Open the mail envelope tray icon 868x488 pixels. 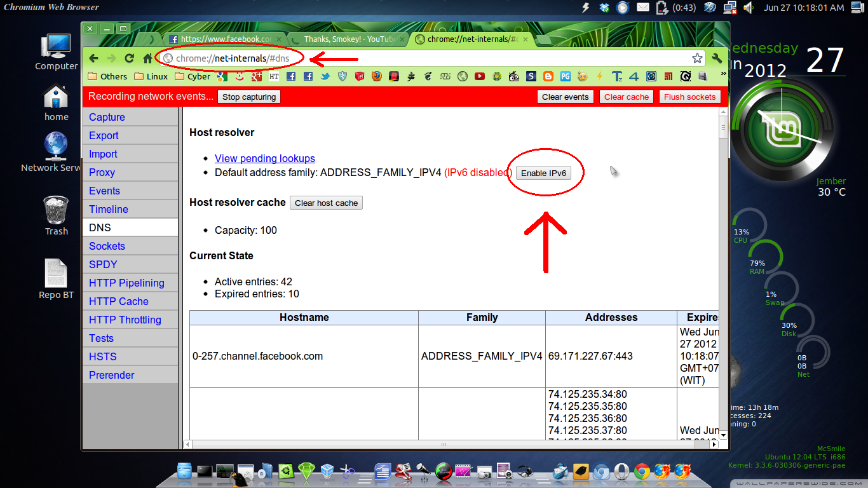[643, 8]
